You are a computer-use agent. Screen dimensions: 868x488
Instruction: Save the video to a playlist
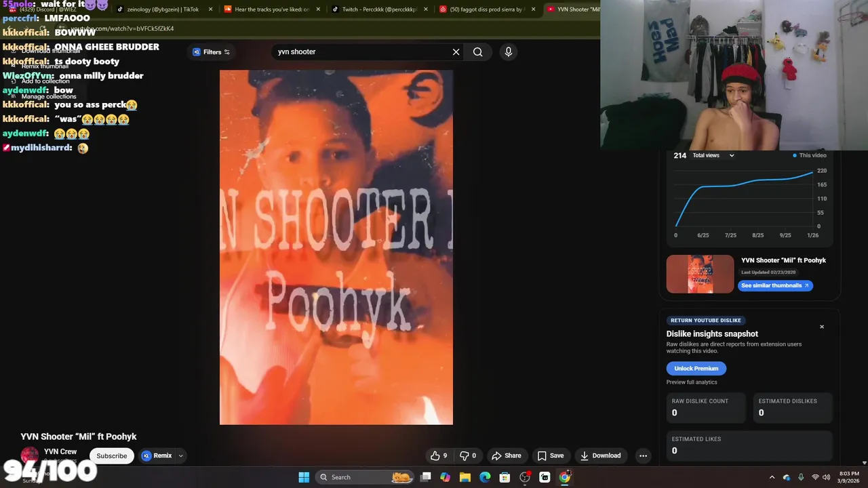pos(551,455)
